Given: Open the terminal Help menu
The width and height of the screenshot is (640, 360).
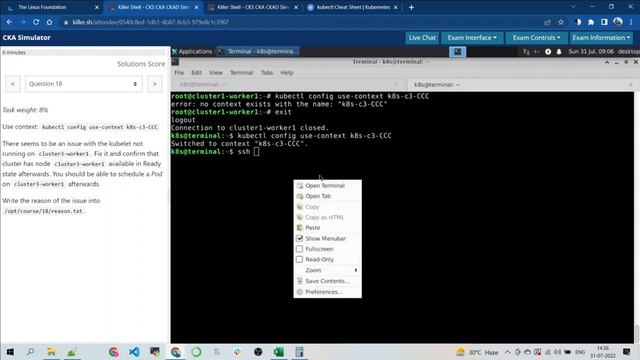Looking at the screenshot, I should [287, 73].
